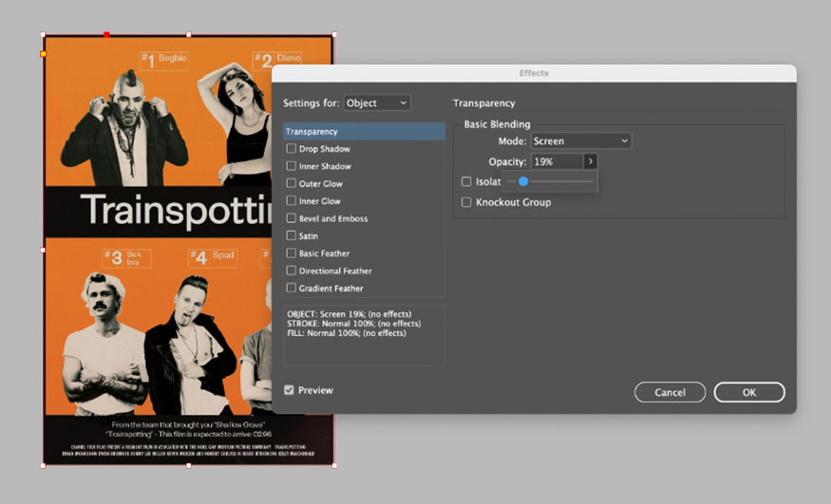The height and width of the screenshot is (504, 831).
Task: Enable the Inner Shadow effect checkbox
Action: [x=291, y=166]
